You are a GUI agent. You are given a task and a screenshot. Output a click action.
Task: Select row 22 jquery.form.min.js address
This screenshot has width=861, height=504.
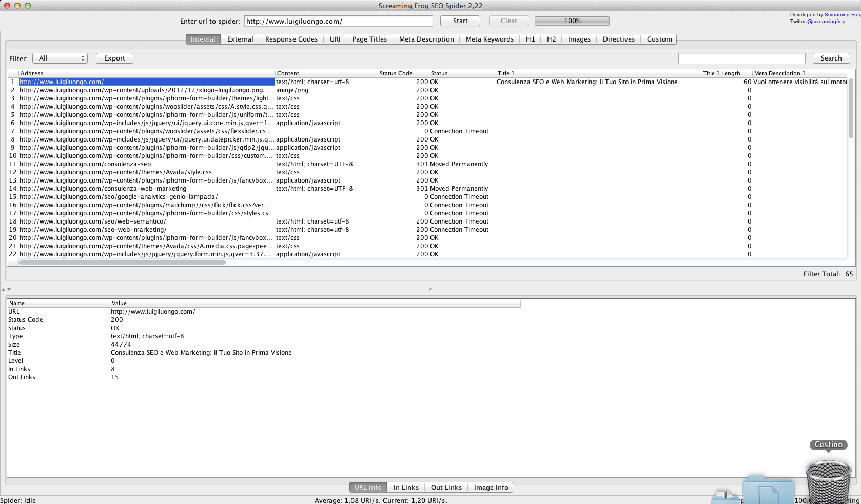(147, 254)
